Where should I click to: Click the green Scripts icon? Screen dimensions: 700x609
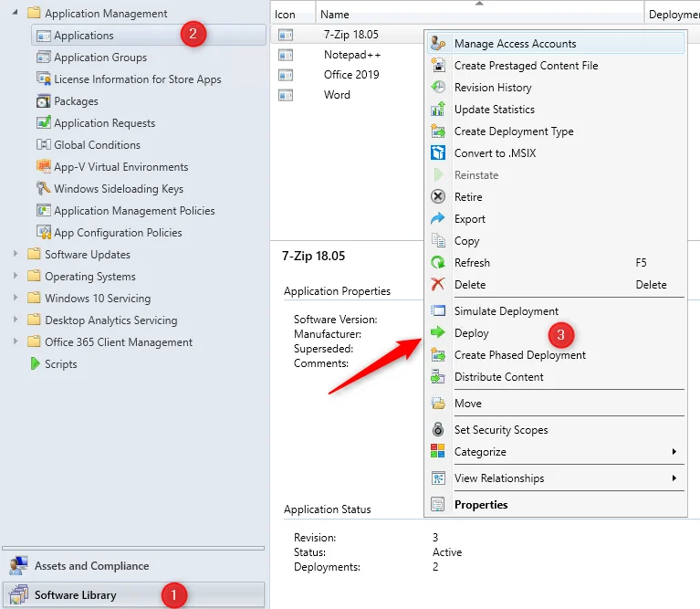(35, 363)
